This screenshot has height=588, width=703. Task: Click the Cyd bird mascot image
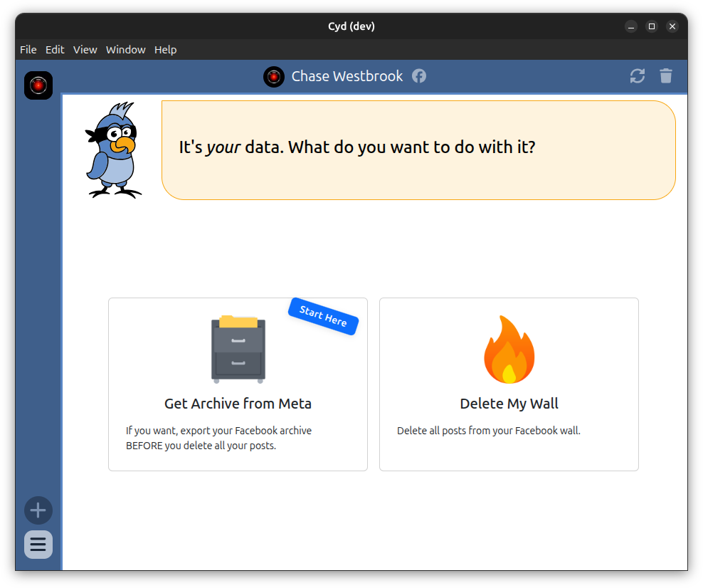[114, 150]
